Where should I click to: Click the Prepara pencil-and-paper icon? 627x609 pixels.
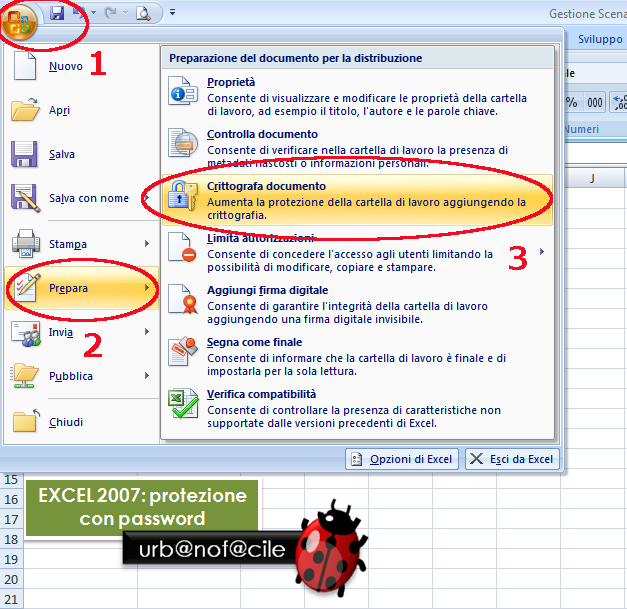[x=27, y=287]
